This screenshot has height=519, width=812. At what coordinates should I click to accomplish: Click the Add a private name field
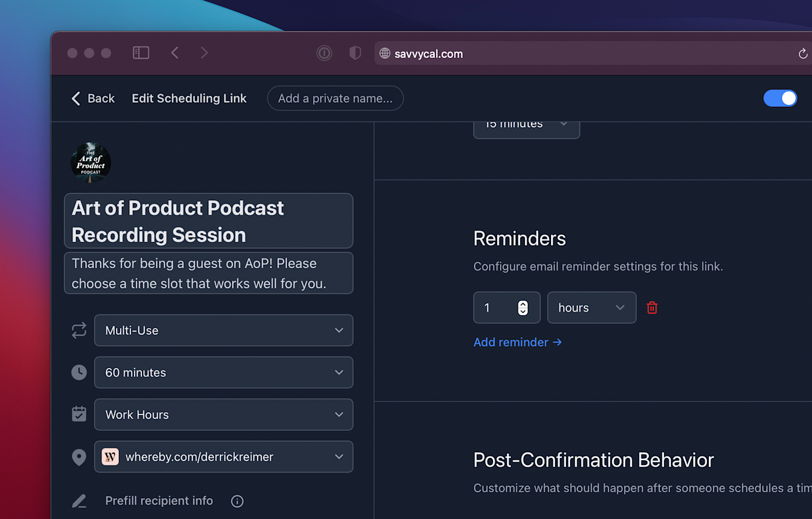(335, 98)
